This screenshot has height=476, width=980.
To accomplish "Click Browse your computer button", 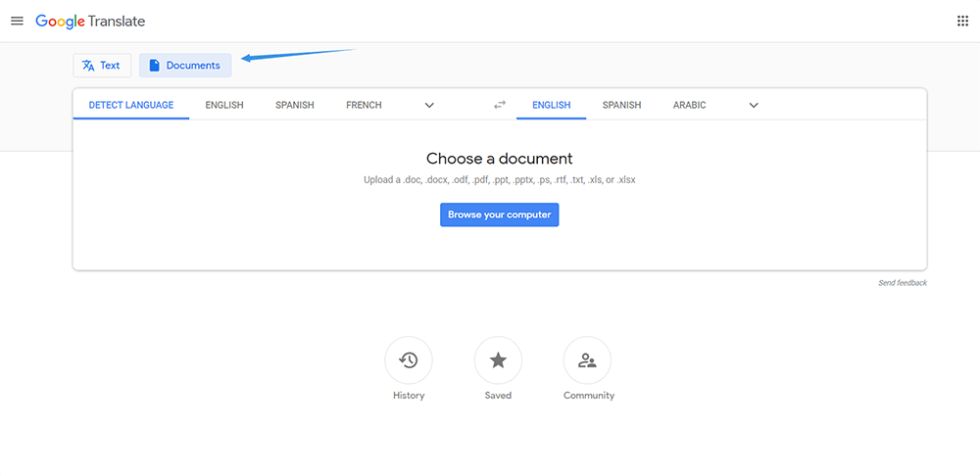I will tap(499, 214).
